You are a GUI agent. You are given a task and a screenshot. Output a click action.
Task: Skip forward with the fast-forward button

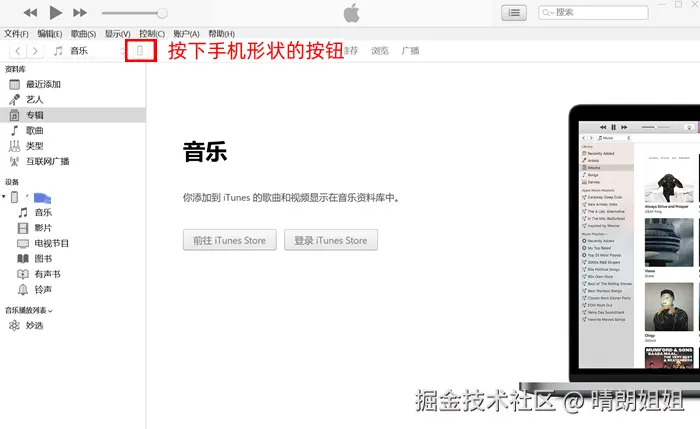coord(80,12)
